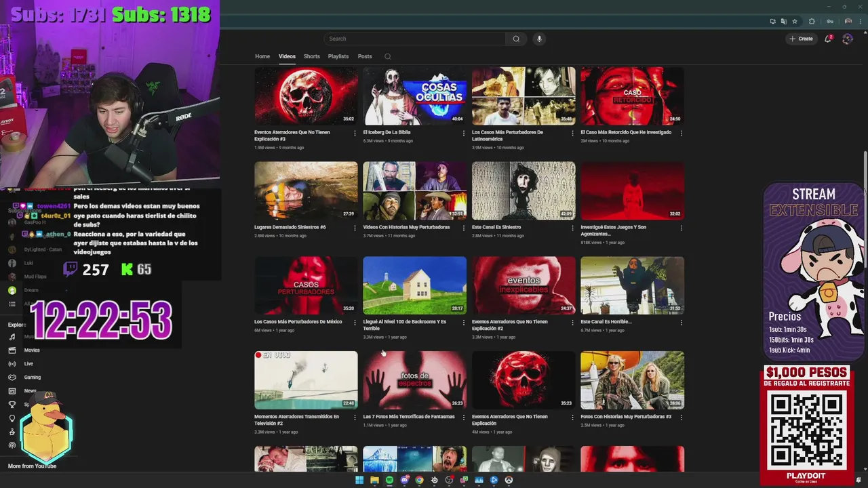868x488 pixels.
Task: Open the Posts tab
Action: (365, 56)
